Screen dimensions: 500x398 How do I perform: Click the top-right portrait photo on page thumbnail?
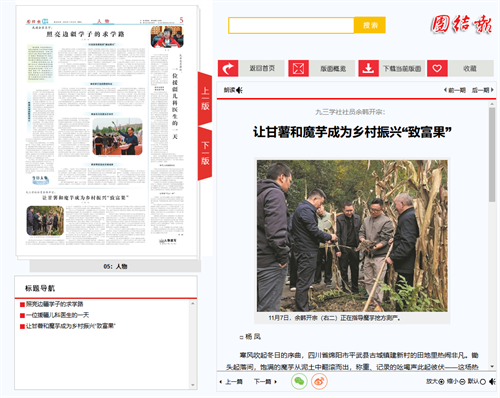pos(167,37)
